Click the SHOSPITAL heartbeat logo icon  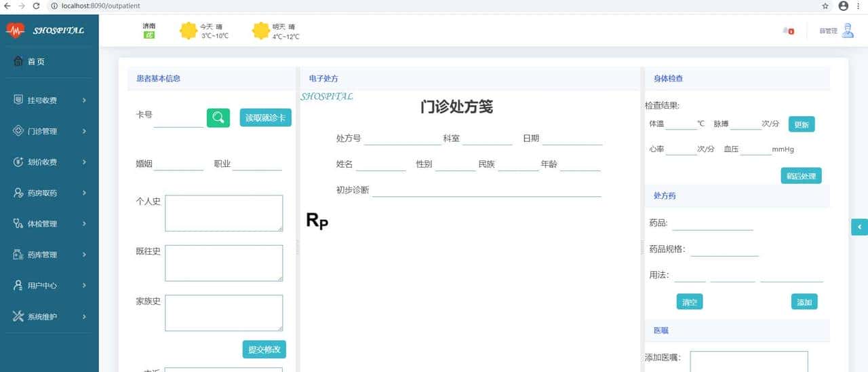[15, 31]
